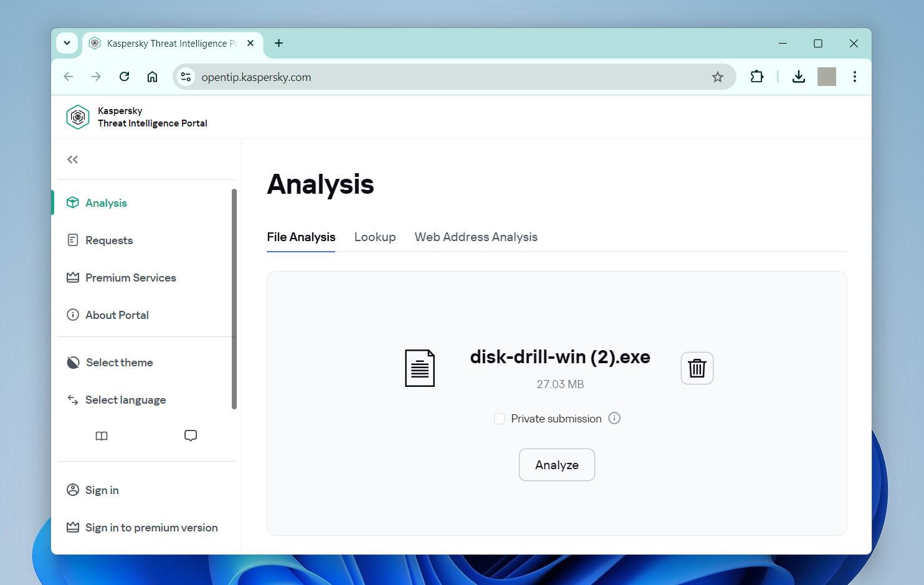
Task: Click the document file icon
Action: [420, 368]
